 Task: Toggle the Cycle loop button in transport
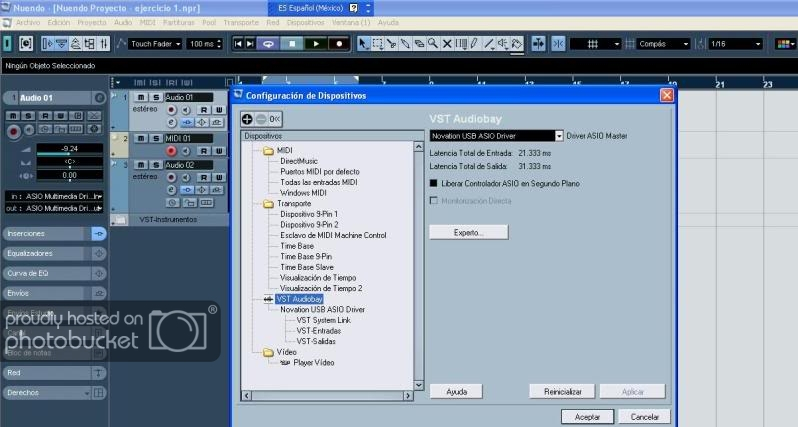[268, 43]
